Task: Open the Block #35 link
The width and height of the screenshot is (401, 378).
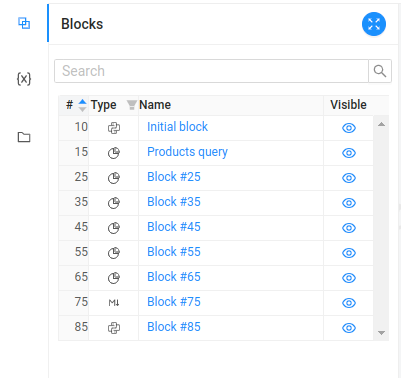Action: (174, 202)
